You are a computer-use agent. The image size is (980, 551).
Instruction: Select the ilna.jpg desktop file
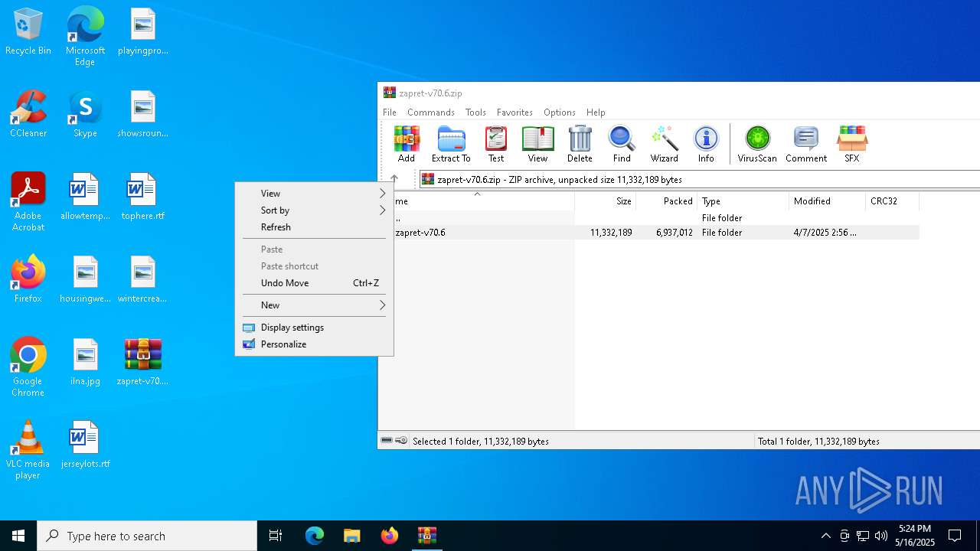pos(85,363)
